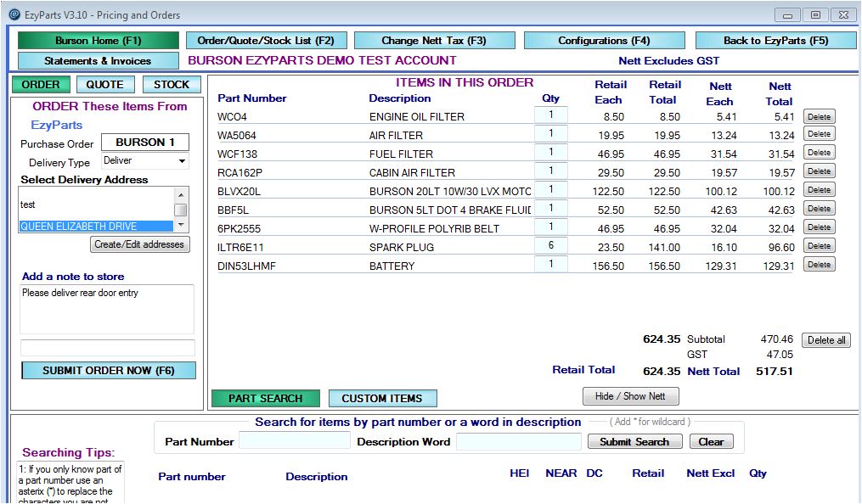
Task: Edit Qty field for DIN53LHMF battery
Action: coord(551,264)
